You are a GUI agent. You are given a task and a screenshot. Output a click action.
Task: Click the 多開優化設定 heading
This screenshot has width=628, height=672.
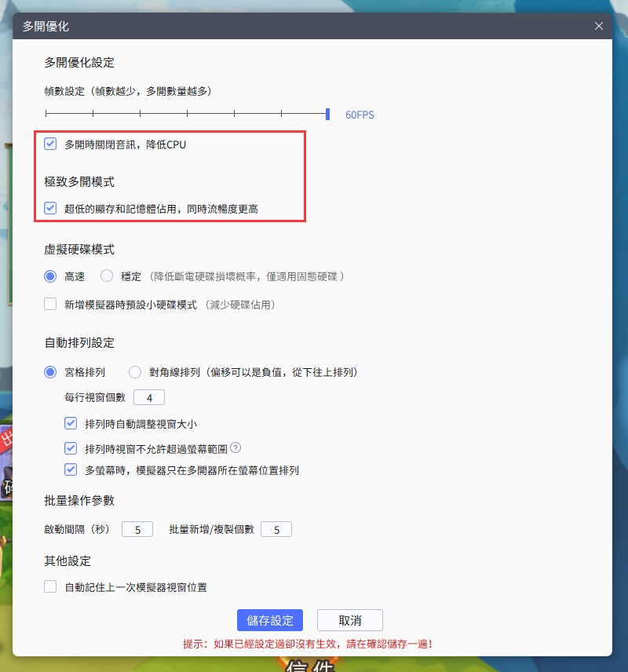[x=79, y=63]
